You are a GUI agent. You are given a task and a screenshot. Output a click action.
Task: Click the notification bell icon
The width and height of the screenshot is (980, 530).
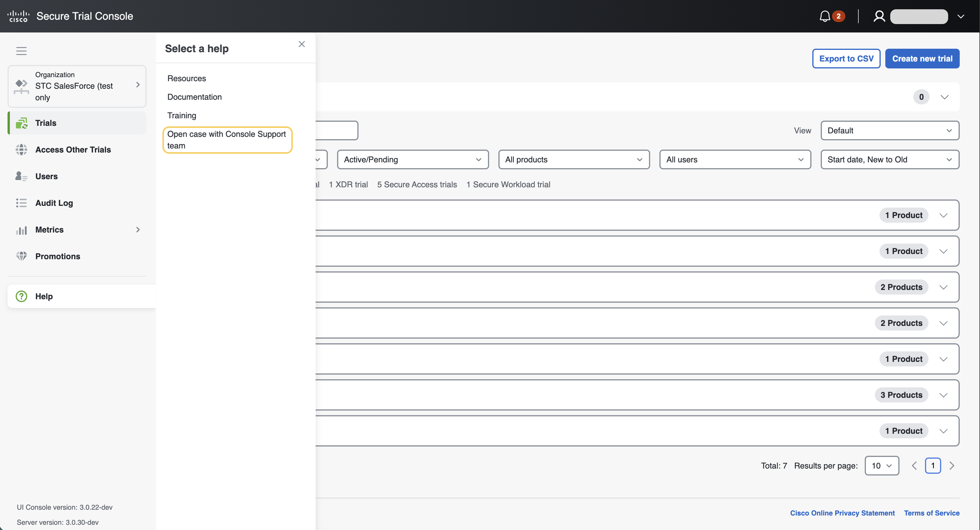824,16
